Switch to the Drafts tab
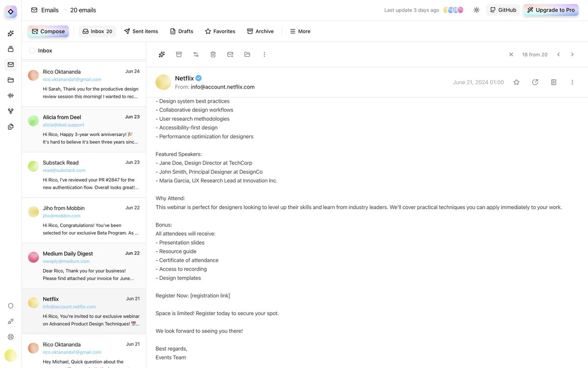The height and width of the screenshot is (368, 588). click(181, 31)
